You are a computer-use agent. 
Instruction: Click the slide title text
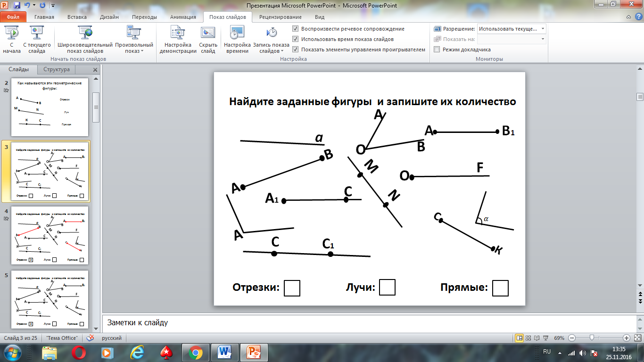tap(372, 101)
